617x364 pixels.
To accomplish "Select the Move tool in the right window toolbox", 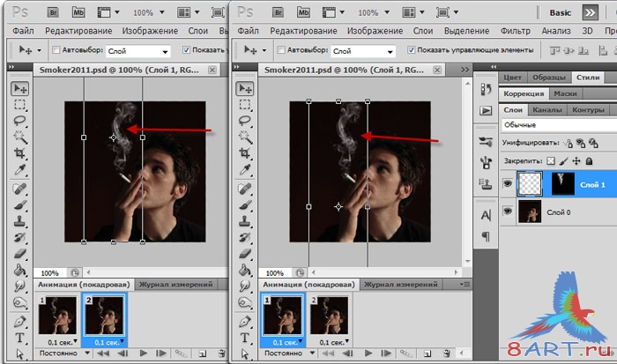I will click(244, 89).
